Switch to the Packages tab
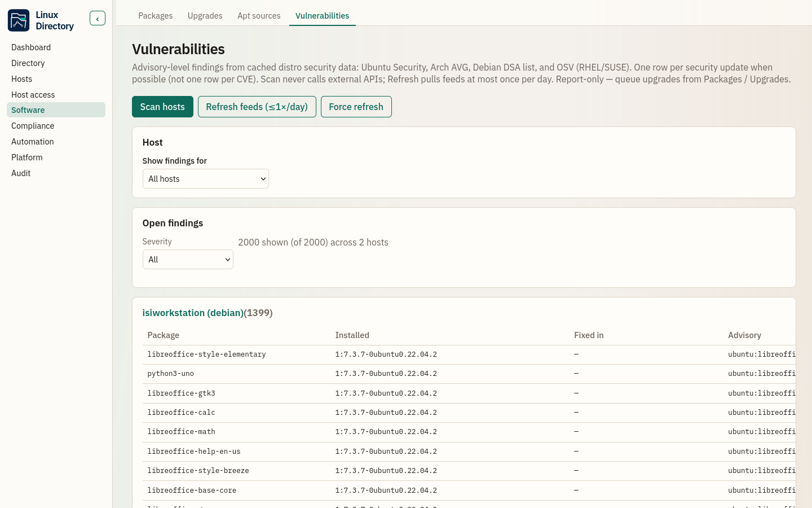This screenshot has height=508, width=812. tap(156, 16)
